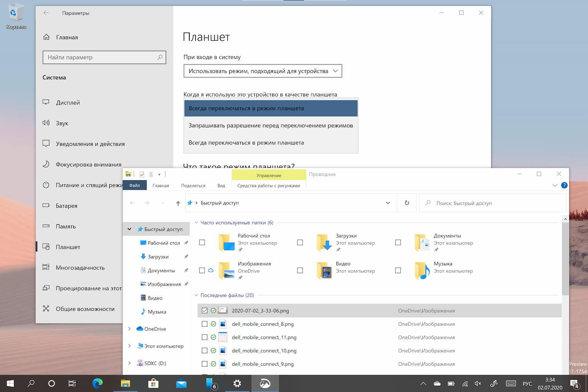Image resolution: width=588 pixels, height=392 pixels.
Task: Open the Файл menu in Explorer
Action: pos(134,185)
